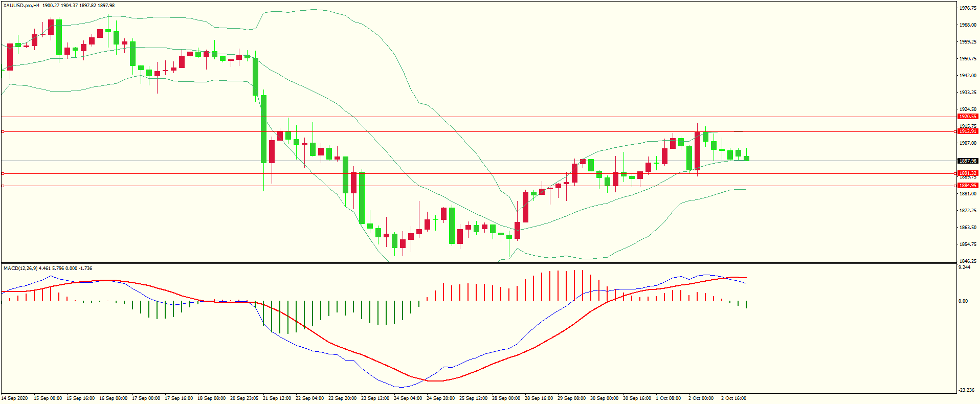The height and width of the screenshot is (404, 980).
Task: Click the 1907.00 price scale value
Action: click(x=968, y=143)
